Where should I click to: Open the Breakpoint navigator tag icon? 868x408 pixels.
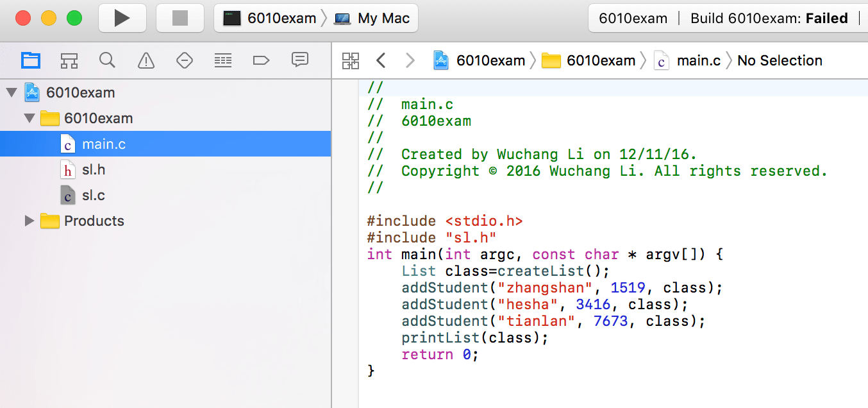pos(261,60)
